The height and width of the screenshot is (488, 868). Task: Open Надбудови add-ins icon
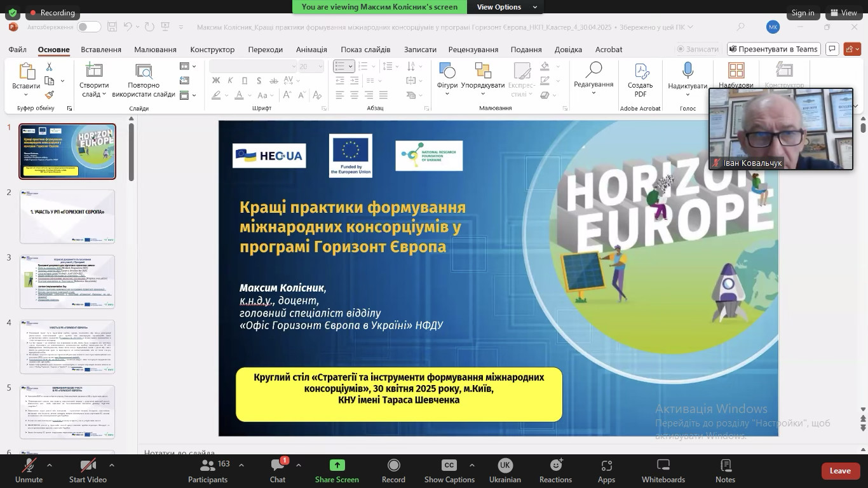pos(736,71)
